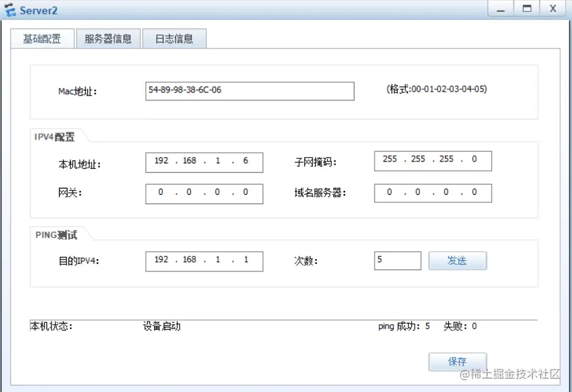Switch to the 基础配置 tab
Screen dimensions: 572x392
point(42,39)
